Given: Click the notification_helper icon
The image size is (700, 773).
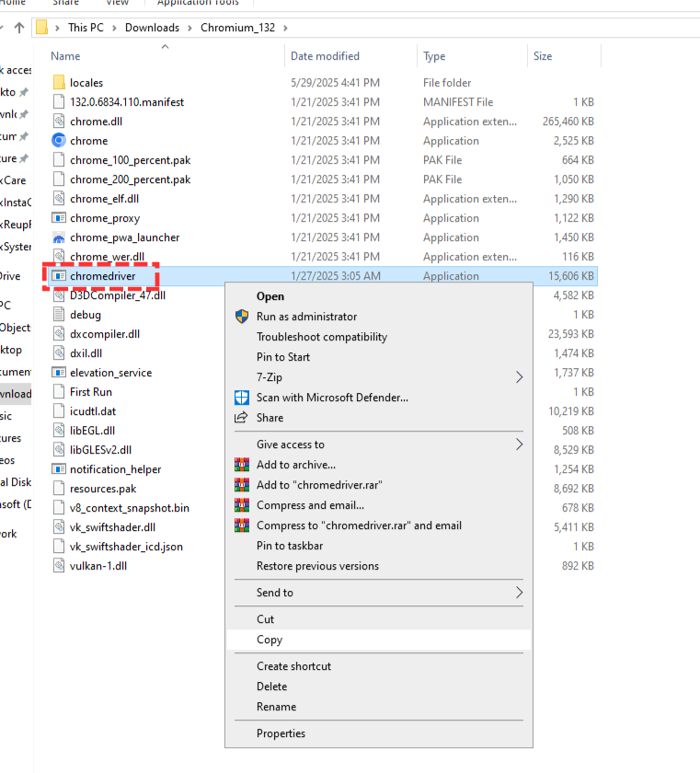Looking at the screenshot, I should click(59, 469).
